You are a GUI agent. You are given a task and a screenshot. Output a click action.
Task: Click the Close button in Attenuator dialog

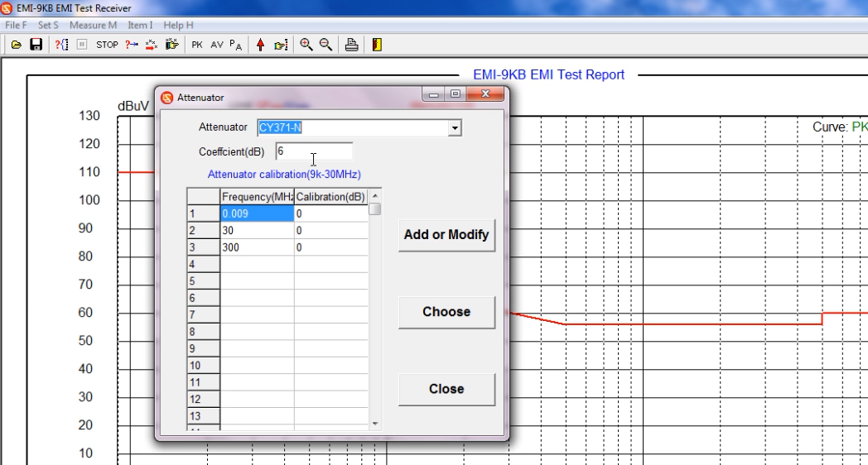446,389
